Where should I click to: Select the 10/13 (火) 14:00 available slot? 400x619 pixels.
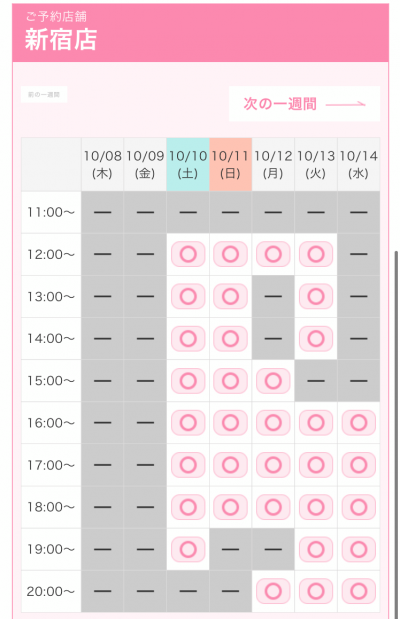[x=316, y=339]
